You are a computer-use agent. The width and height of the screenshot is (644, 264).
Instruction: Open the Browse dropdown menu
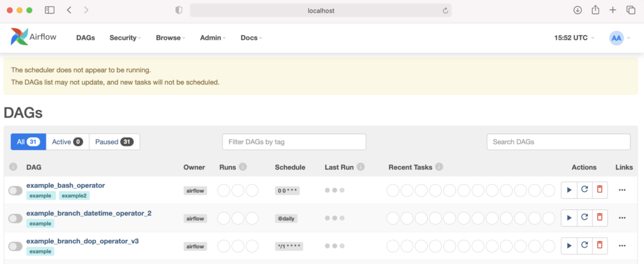(x=170, y=38)
